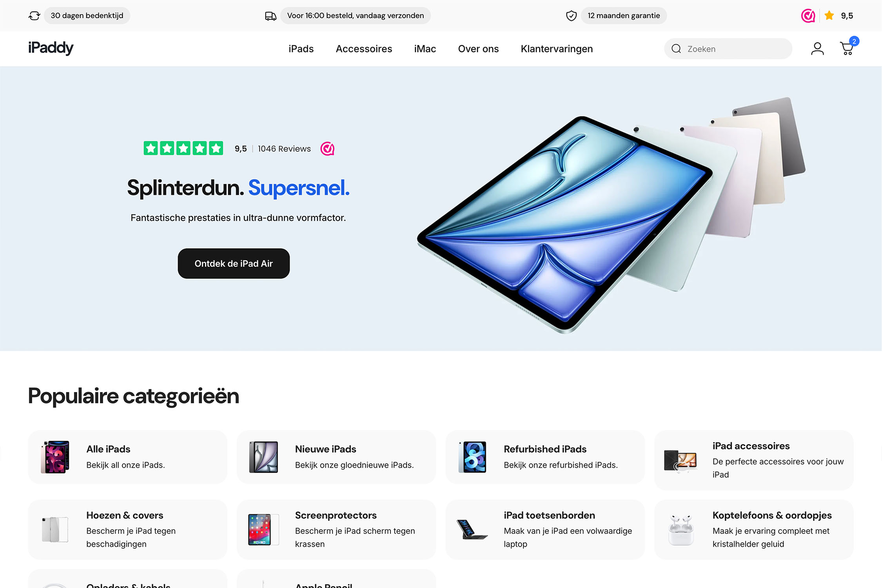Image resolution: width=882 pixels, height=588 pixels.
Task: Open the iPads menu item
Action: pyautogui.click(x=301, y=49)
